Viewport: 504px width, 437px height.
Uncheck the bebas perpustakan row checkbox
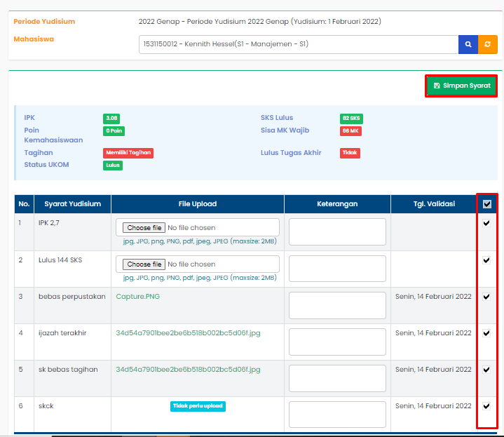coord(486,296)
